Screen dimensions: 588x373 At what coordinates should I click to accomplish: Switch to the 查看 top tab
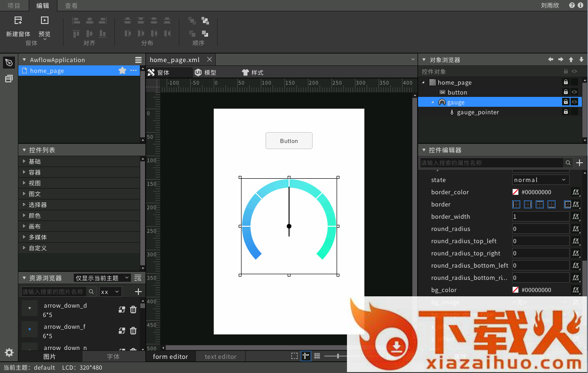click(x=72, y=6)
